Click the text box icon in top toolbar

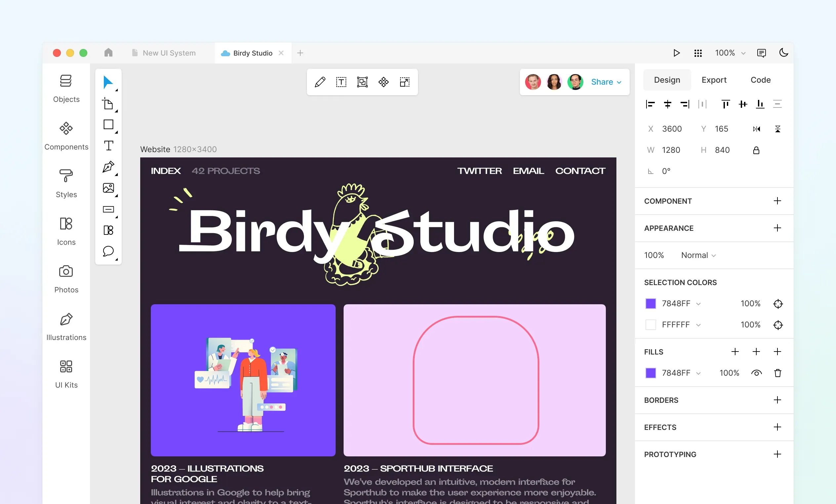click(x=341, y=82)
